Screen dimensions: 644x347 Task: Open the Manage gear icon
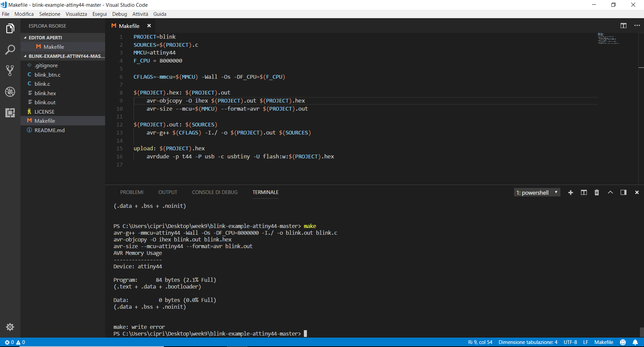click(x=10, y=327)
